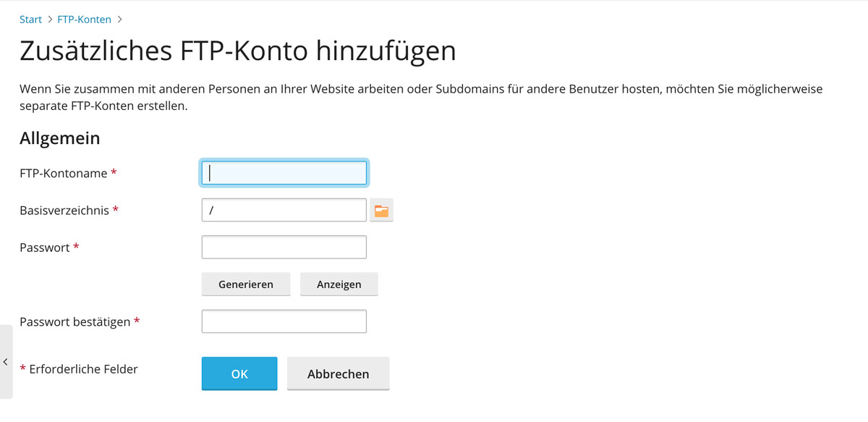The width and height of the screenshot is (868, 422).
Task: Open the folder browser for Basisverzeichnis
Action: tap(381, 211)
